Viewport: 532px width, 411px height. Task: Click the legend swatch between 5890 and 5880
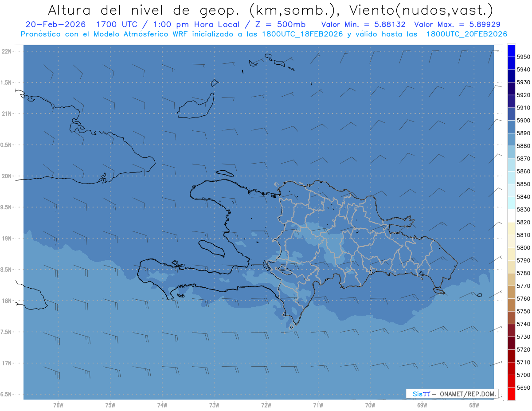[x=511, y=140]
